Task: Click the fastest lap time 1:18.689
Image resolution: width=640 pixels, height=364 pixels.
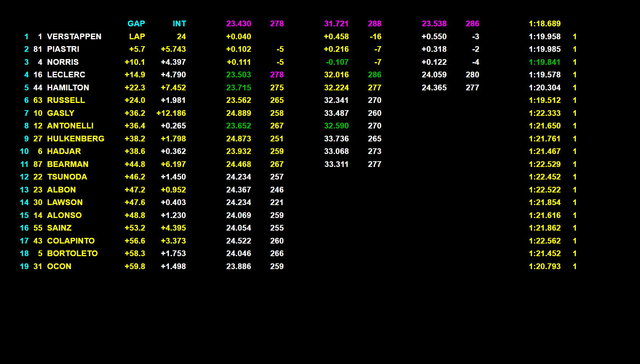Action: (545, 24)
